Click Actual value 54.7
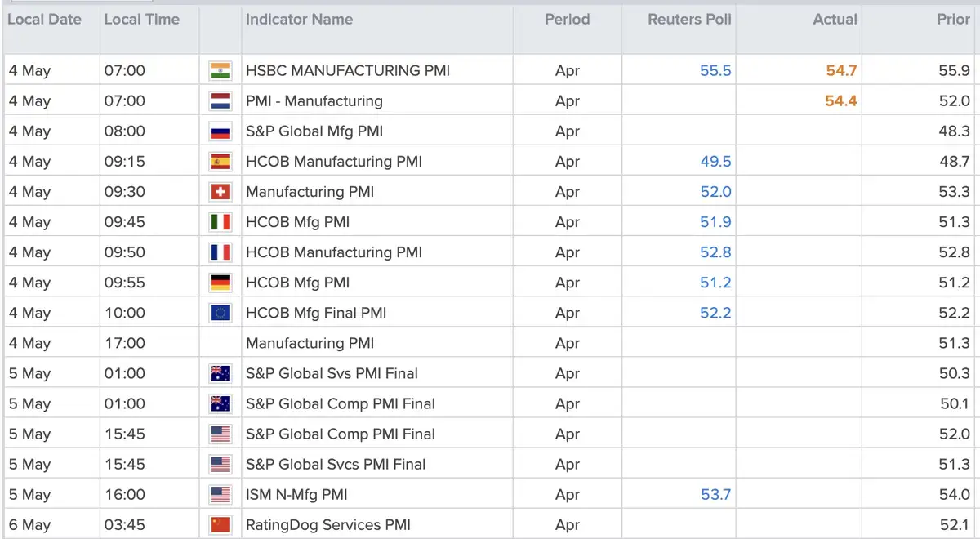Screen dimensions: 980x539 [x=841, y=71]
